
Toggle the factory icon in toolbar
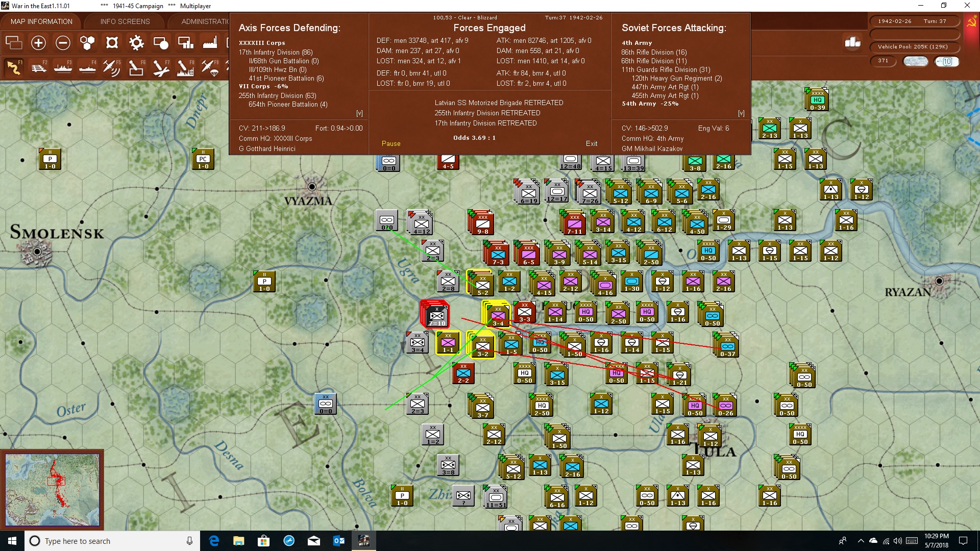[210, 43]
